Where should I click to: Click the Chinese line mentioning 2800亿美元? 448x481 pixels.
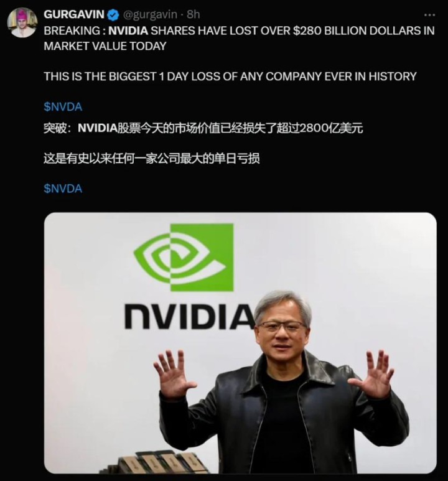tap(203, 128)
